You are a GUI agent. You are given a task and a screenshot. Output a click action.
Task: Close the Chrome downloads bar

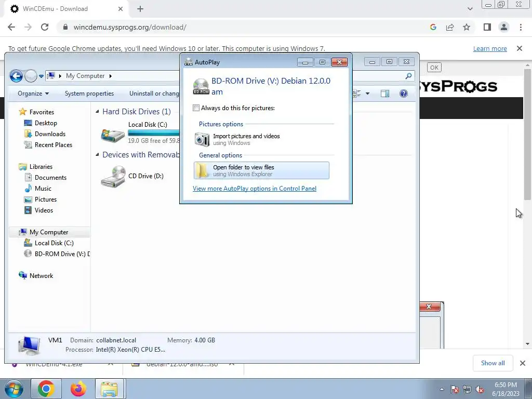[523, 363]
